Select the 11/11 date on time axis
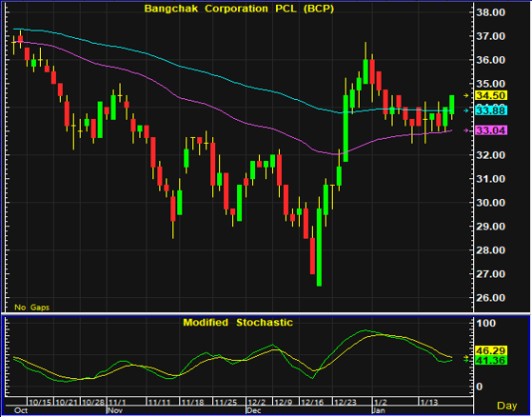The height and width of the screenshot is (417, 532). 158,402
